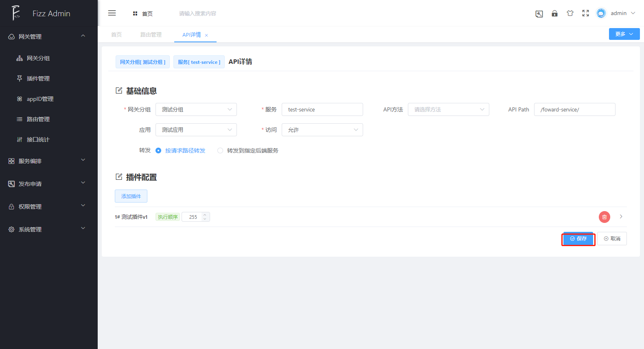Expand the 发布申请 menu section
Viewport: 644px width, 349px height.
click(83, 183)
